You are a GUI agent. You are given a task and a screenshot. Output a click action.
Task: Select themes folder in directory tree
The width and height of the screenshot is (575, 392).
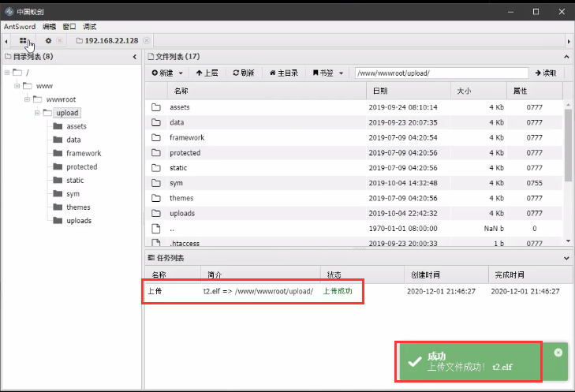point(78,207)
